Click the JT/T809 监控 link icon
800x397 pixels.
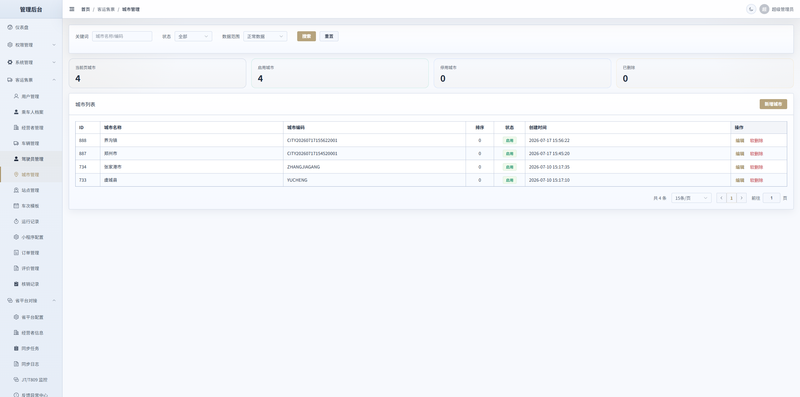[16, 380]
